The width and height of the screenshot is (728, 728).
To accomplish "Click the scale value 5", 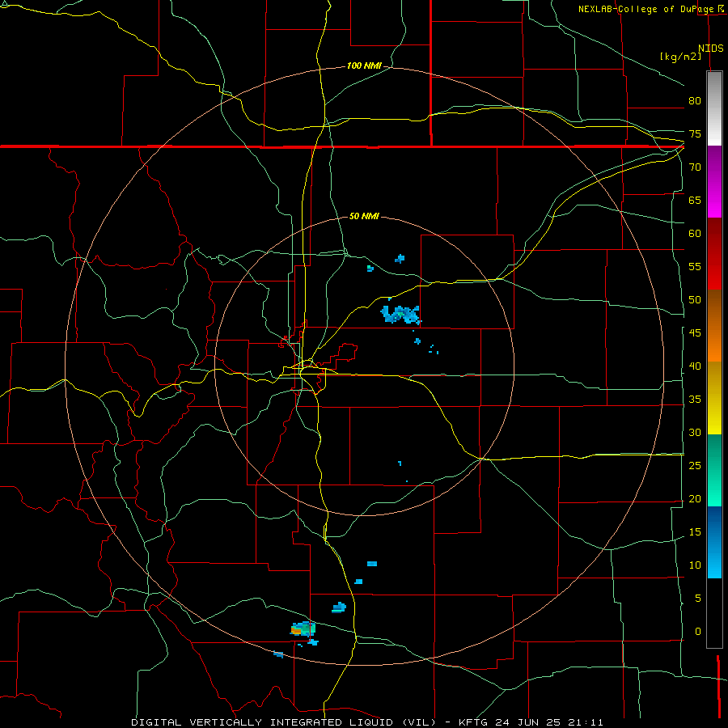I will (x=698, y=599).
